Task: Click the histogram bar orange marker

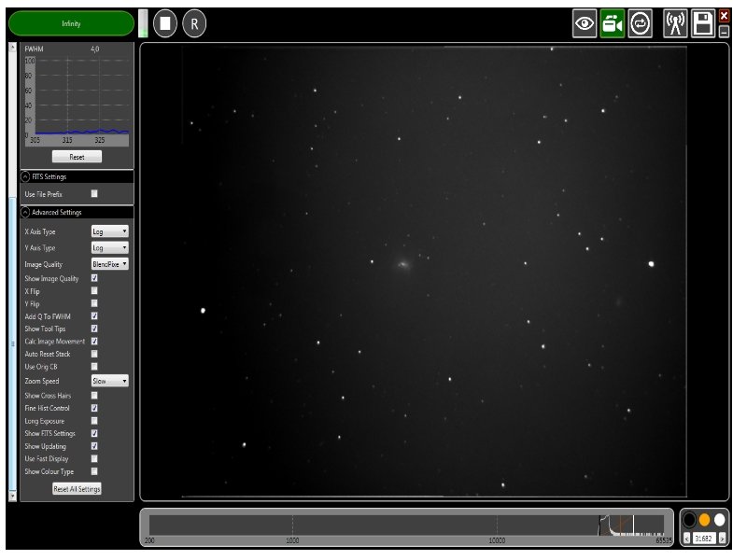Action: point(620,525)
